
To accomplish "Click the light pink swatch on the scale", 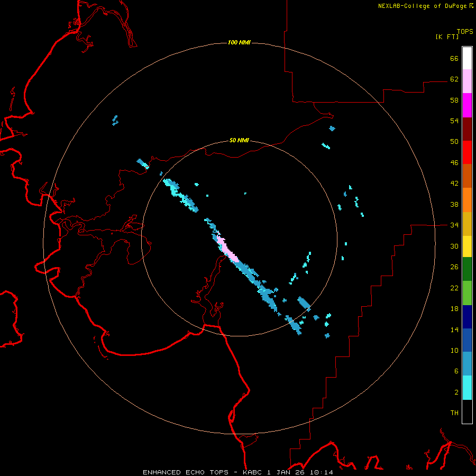I will point(467,81).
